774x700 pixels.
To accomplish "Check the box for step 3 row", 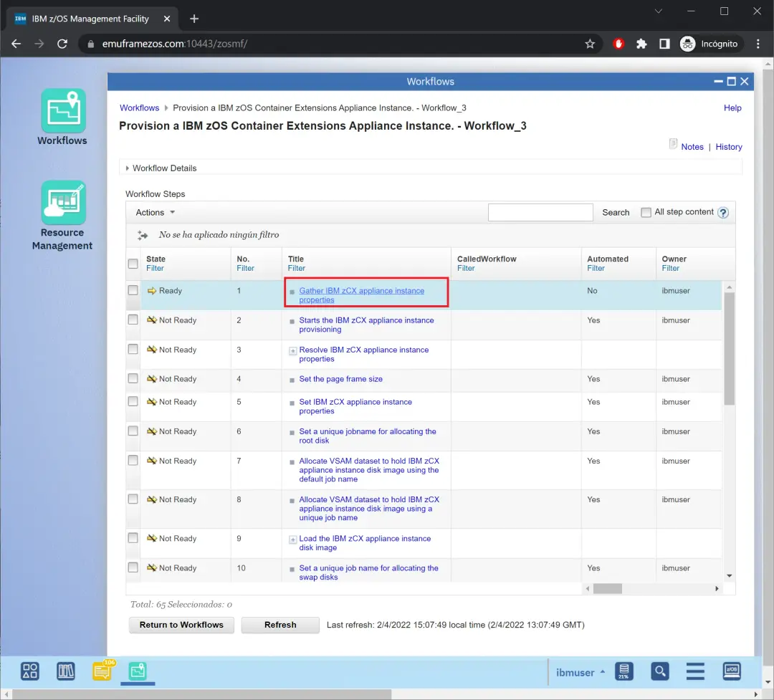I will [133, 349].
